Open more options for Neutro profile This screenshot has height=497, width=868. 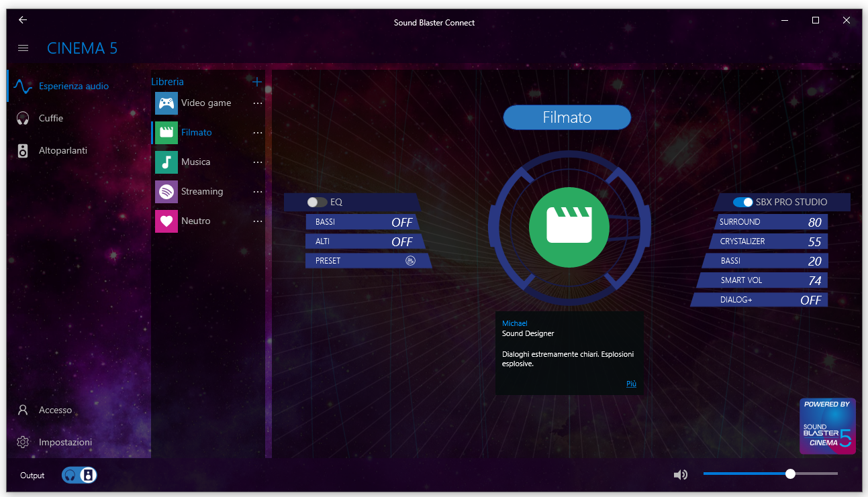[x=258, y=221]
